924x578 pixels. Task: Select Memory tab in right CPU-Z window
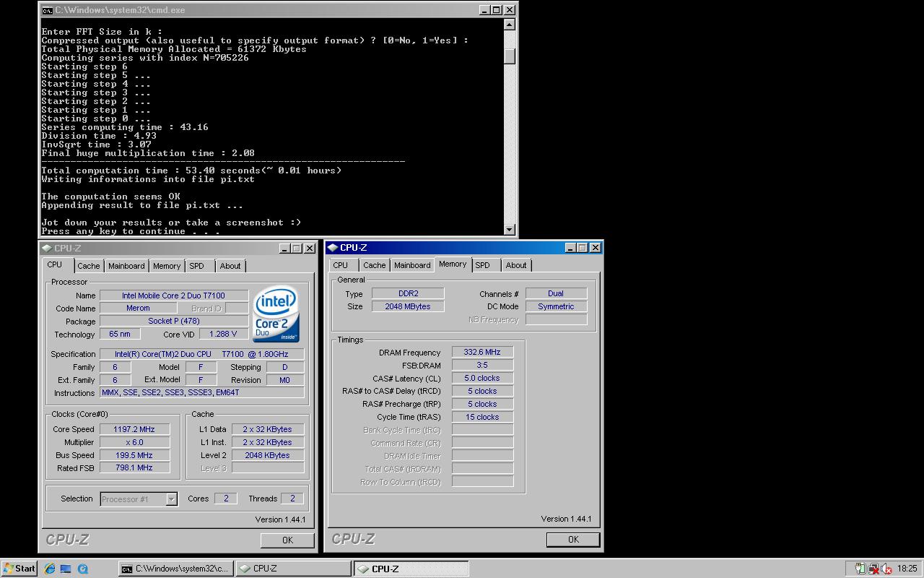tap(453, 264)
